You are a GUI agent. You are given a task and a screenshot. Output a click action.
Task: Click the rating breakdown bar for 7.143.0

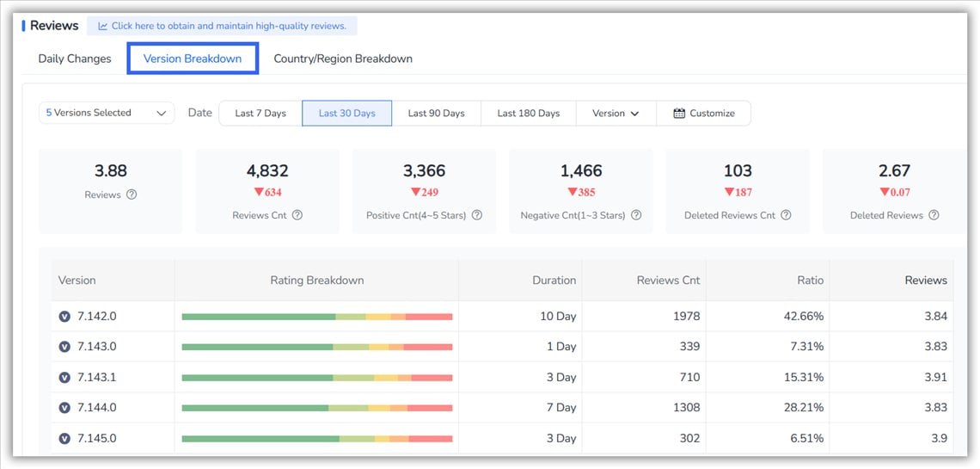(x=317, y=347)
